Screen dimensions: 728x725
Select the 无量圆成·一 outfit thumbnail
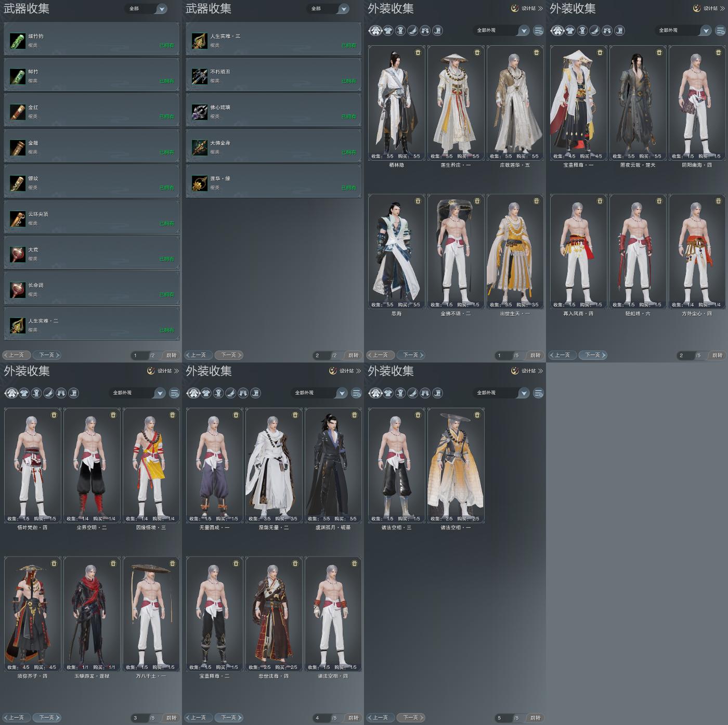(215, 466)
